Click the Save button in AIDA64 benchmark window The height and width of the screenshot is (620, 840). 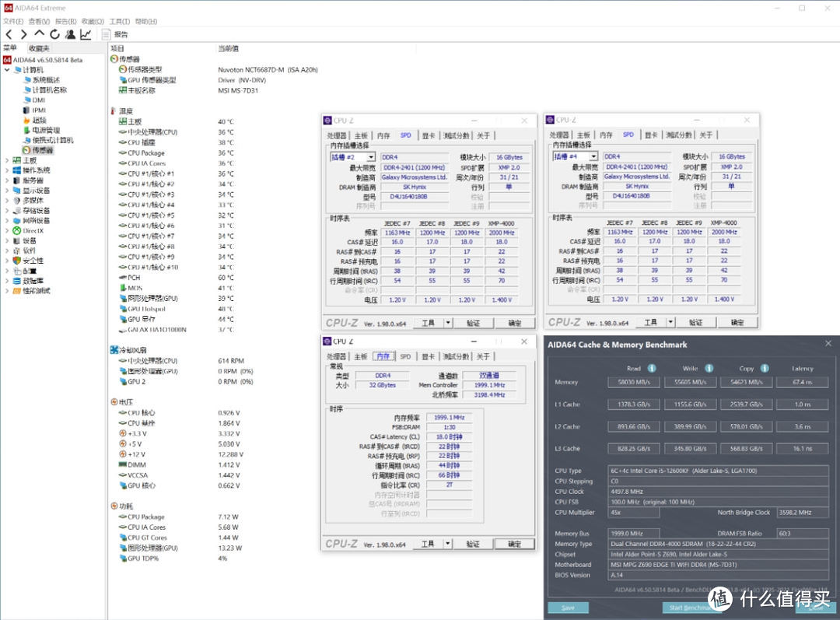568,608
